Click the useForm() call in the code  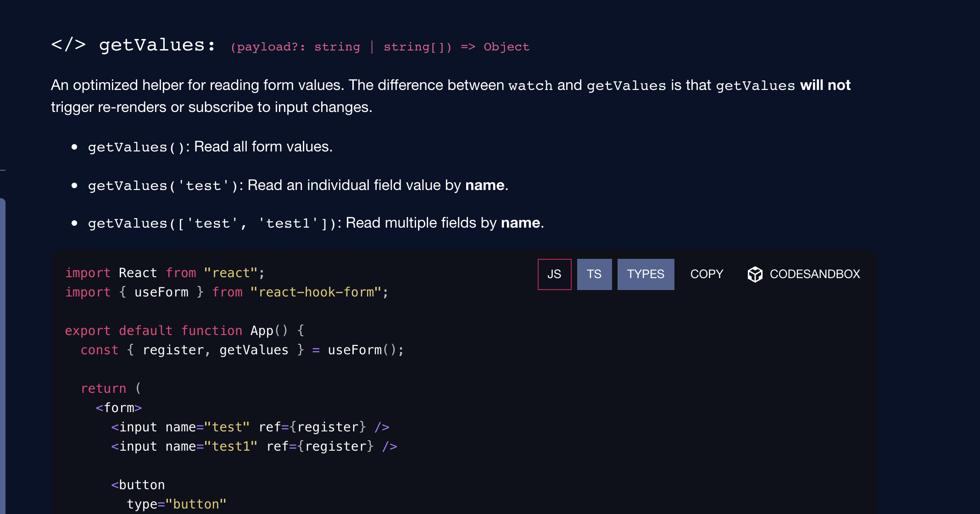(x=365, y=349)
